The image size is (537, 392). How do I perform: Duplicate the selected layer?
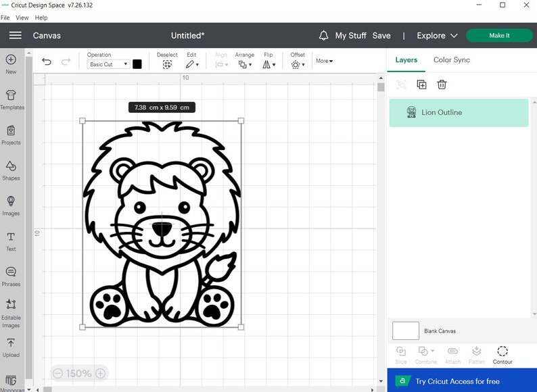421,84
